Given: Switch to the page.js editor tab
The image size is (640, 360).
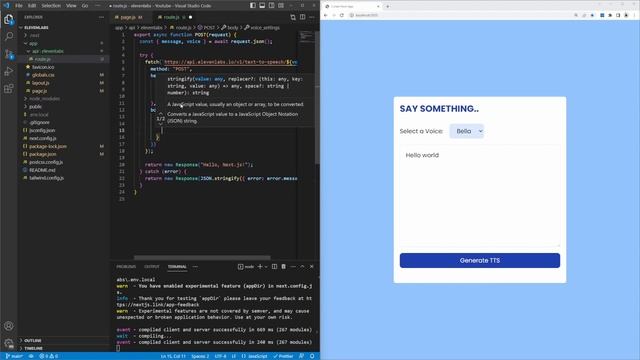Looking at the screenshot, I should (x=129, y=17).
